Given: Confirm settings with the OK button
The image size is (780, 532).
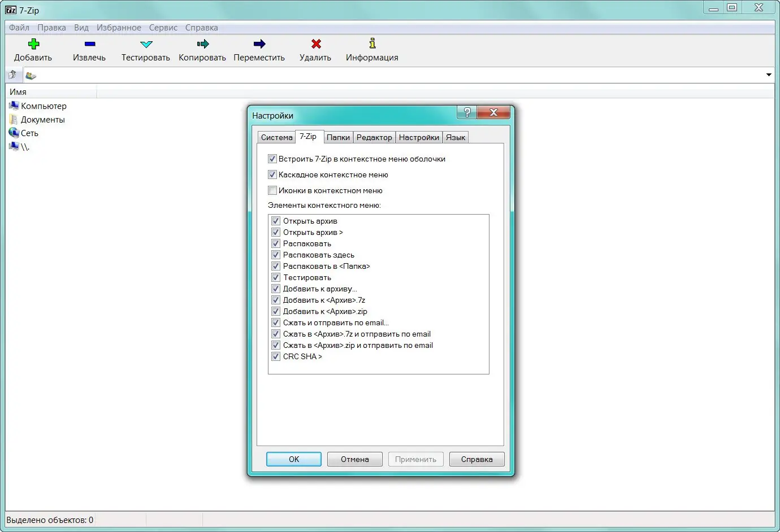Looking at the screenshot, I should (x=294, y=459).
